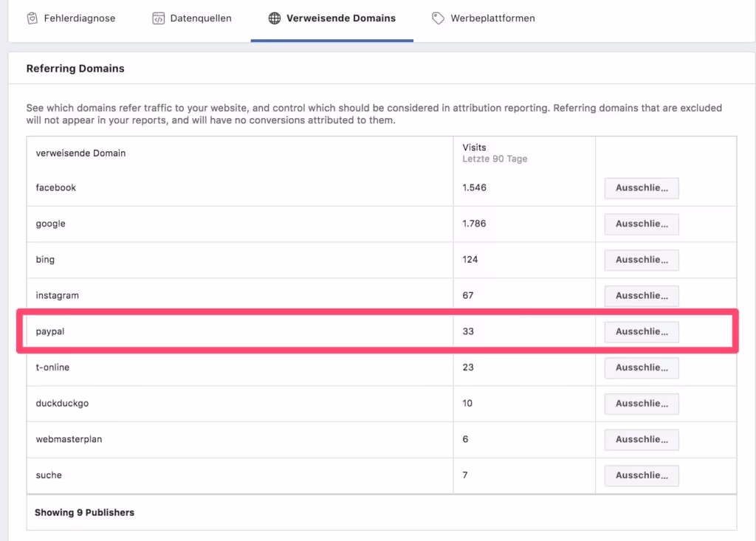Exclude the instagram domain
Image resolution: width=756 pixels, height=541 pixels.
[x=642, y=295]
